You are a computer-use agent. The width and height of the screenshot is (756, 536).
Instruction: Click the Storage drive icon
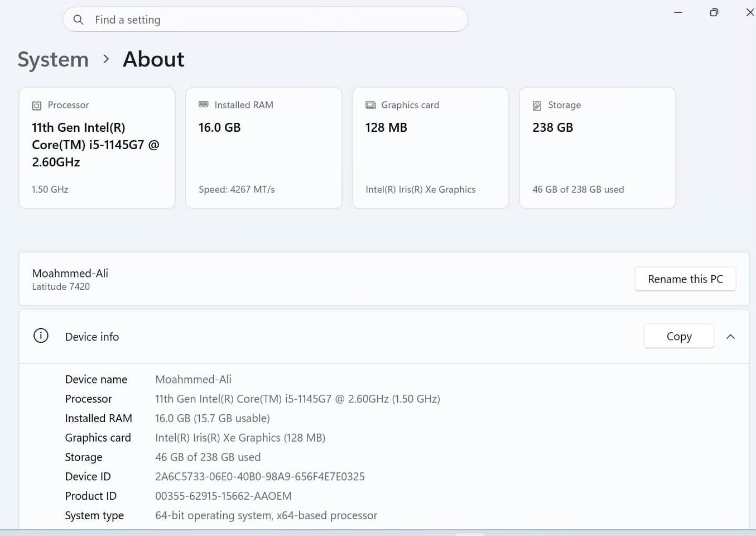pos(537,106)
